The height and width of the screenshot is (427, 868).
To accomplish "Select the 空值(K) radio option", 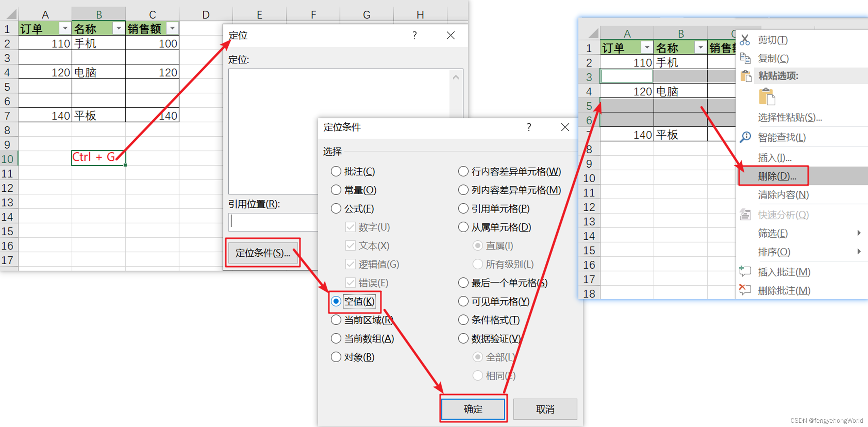I will (x=336, y=301).
